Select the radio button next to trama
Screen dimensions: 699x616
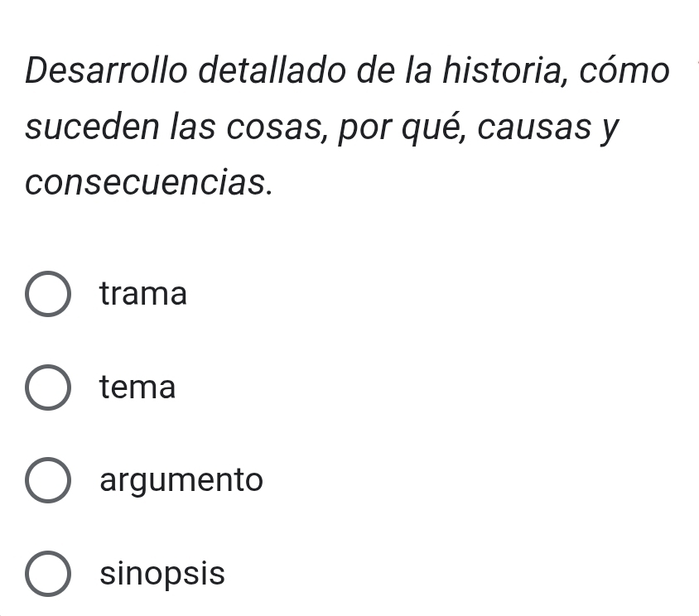pyautogui.click(x=47, y=294)
